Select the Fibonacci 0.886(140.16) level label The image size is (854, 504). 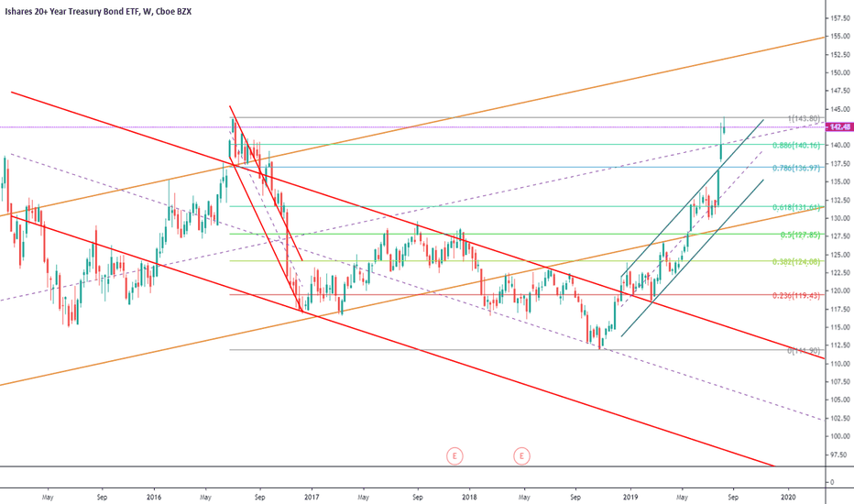(x=796, y=145)
